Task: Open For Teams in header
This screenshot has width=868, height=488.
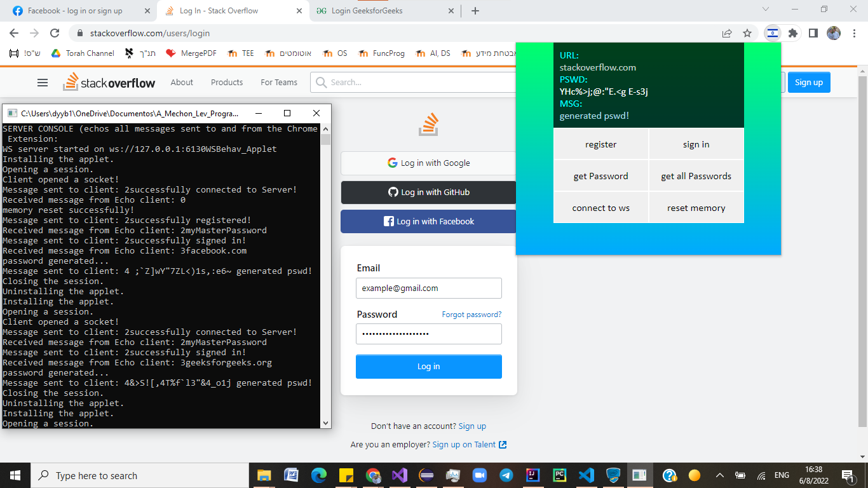Action: coord(279,83)
